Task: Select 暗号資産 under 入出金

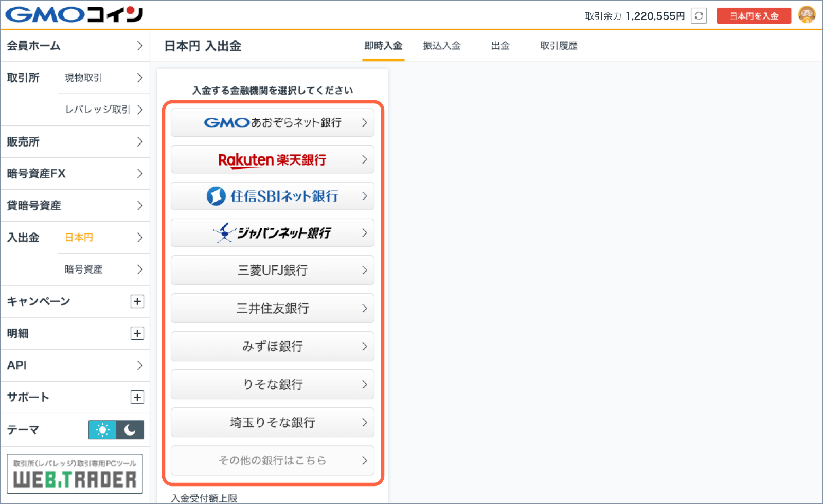Action: (103, 269)
